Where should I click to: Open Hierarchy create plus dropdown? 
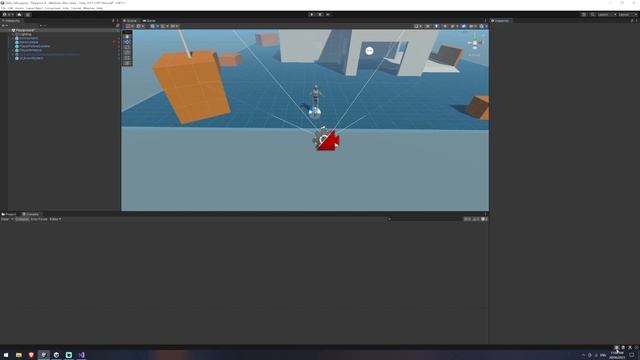click(5, 25)
